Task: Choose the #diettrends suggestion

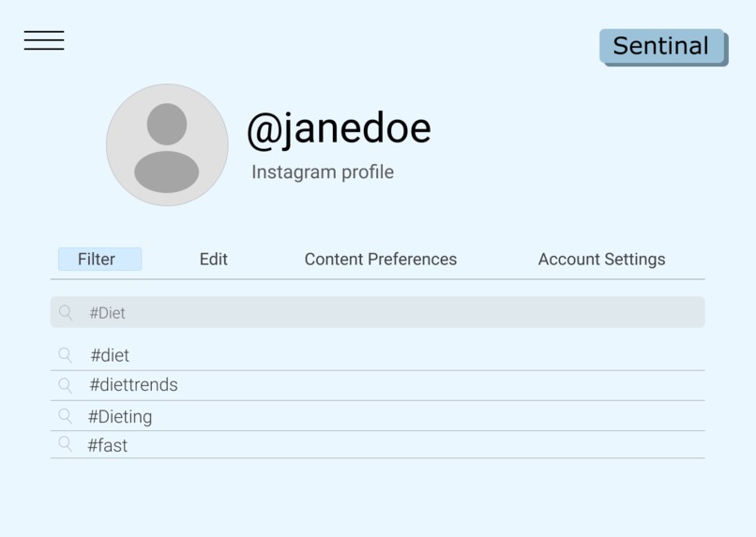Action: (377, 385)
